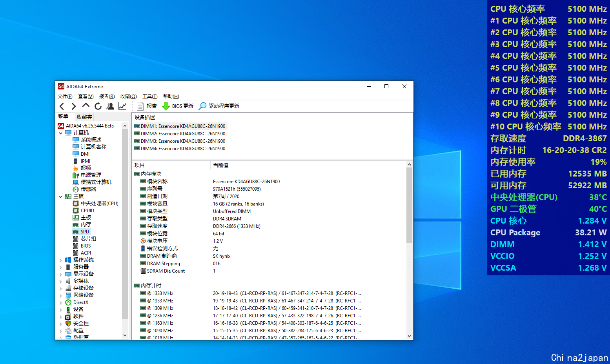Click the 软件 icon in the tree

[x=68, y=317]
